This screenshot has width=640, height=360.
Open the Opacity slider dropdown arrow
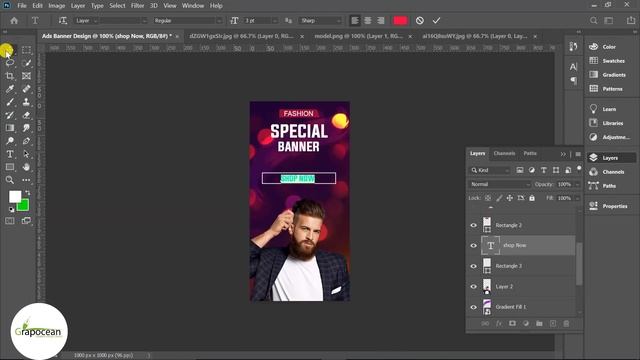click(577, 184)
